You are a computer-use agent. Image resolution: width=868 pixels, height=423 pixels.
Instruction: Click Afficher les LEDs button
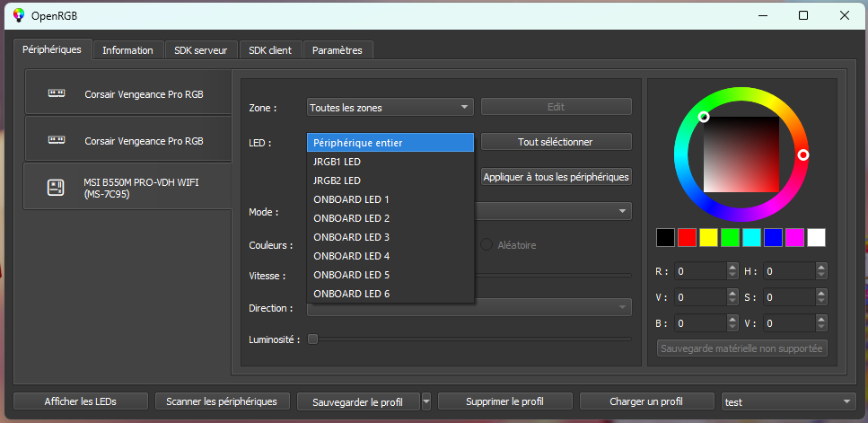pos(80,401)
